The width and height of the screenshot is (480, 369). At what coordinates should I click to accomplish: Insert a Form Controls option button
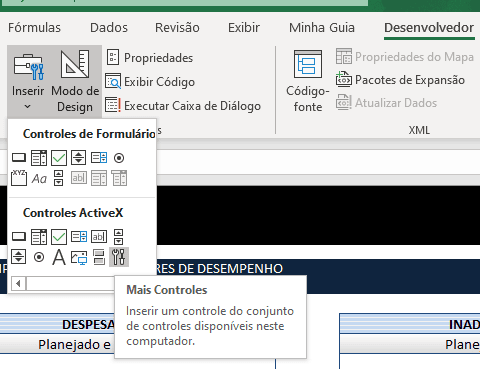click(119, 158)
